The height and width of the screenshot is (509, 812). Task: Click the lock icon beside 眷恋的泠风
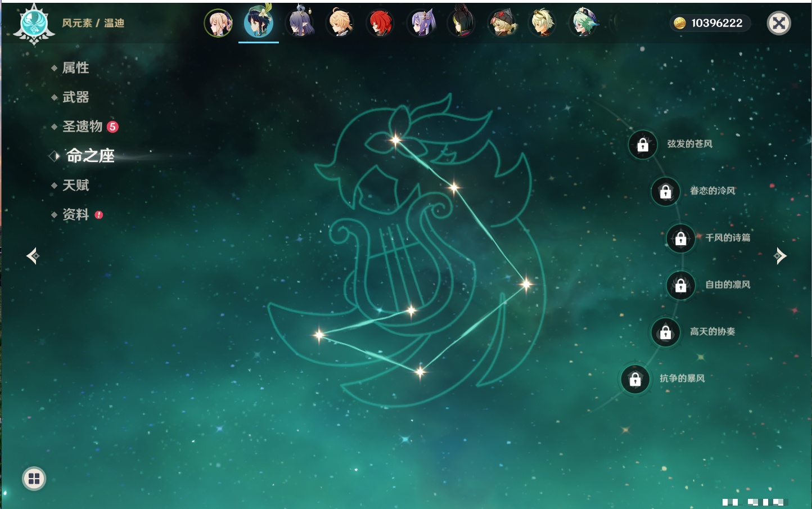(666, 192)
